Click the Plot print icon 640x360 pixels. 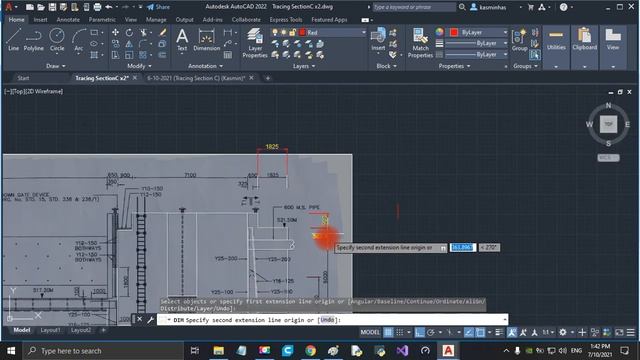(97, 7)
